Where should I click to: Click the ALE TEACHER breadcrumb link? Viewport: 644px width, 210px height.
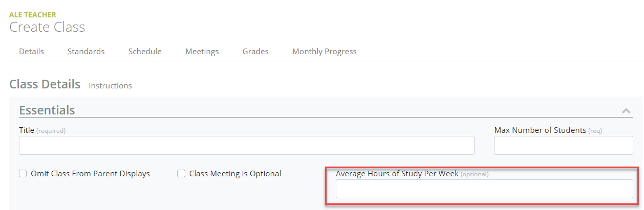click(x=33, y=15)
